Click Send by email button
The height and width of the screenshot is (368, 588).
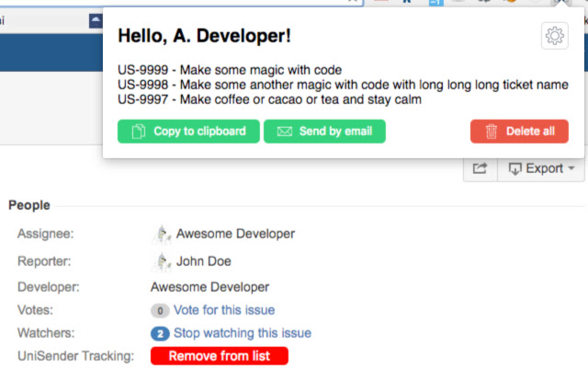coord(324,132)
